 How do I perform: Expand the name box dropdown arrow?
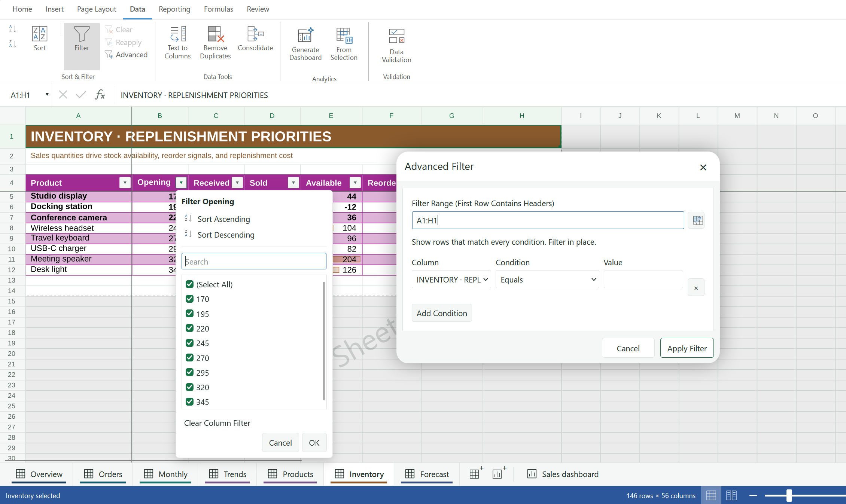point(47,95)
